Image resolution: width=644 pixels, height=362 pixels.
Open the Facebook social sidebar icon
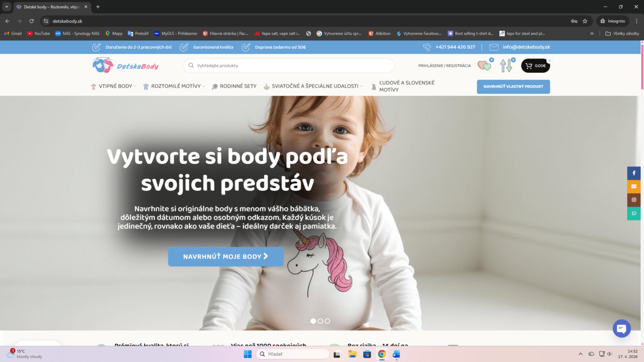[634, 173]
